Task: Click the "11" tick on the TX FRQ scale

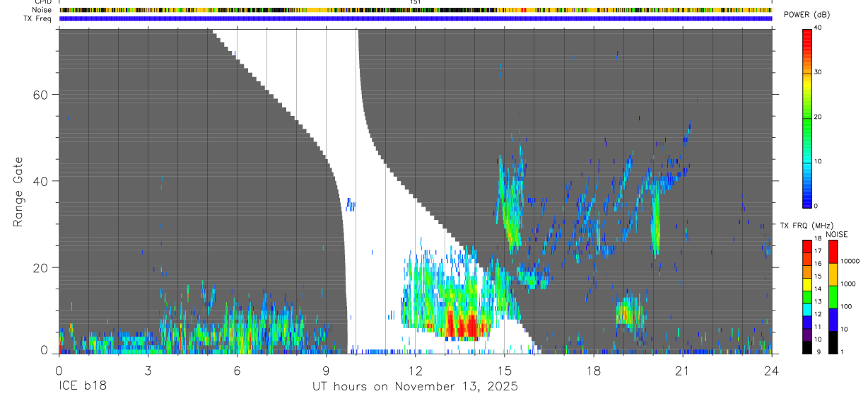Action: click(x=818, y=327)
